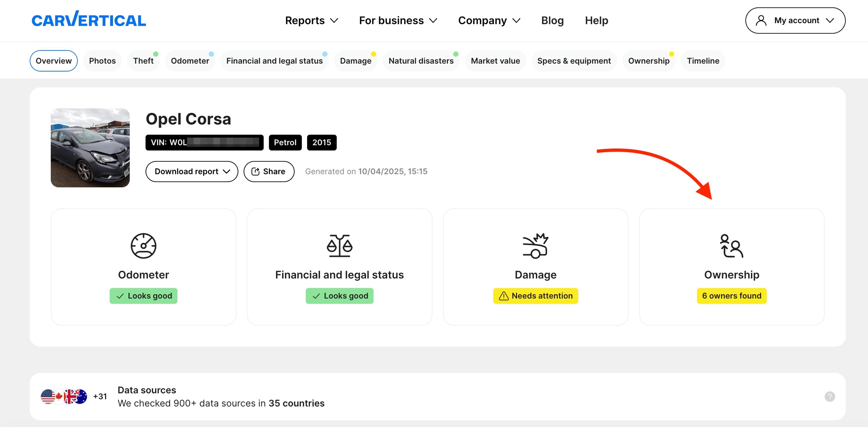Expand the Reports menu

pos(311,21)
